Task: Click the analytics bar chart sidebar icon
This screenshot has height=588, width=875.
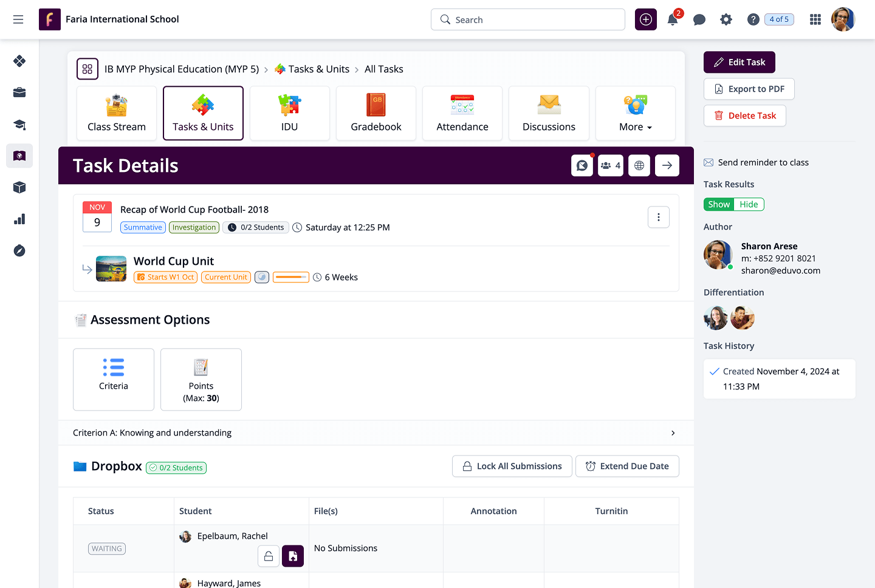Action: click(x=19, y=219)
